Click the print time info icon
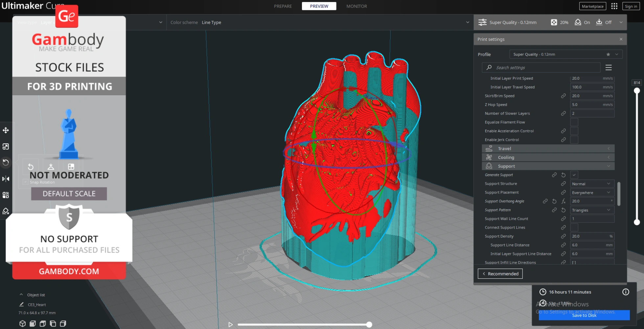Image resolution: width=644 pixels, height=329 pixels. click(626, 292)
